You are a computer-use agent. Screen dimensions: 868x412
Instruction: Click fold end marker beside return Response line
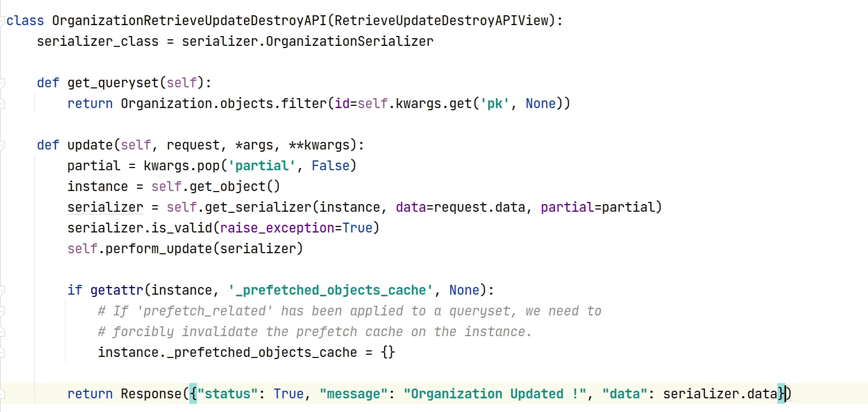3,394
